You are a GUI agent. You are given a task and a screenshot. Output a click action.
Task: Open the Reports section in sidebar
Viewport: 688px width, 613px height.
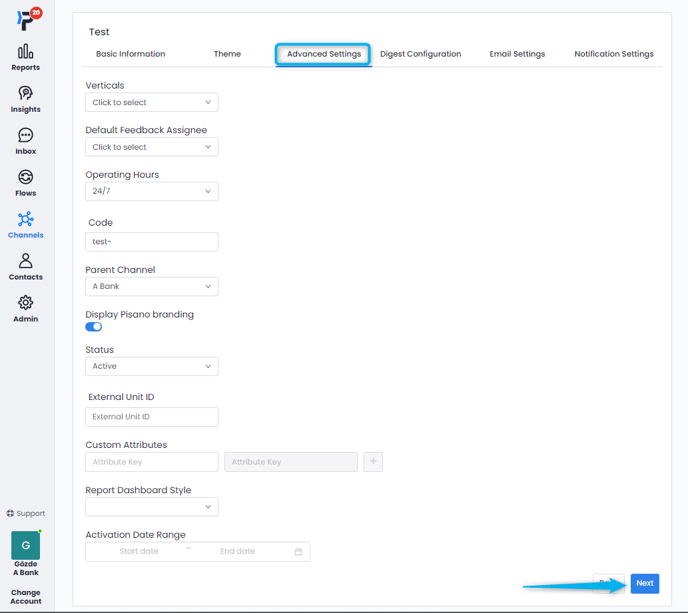click(x=26, y=57)
